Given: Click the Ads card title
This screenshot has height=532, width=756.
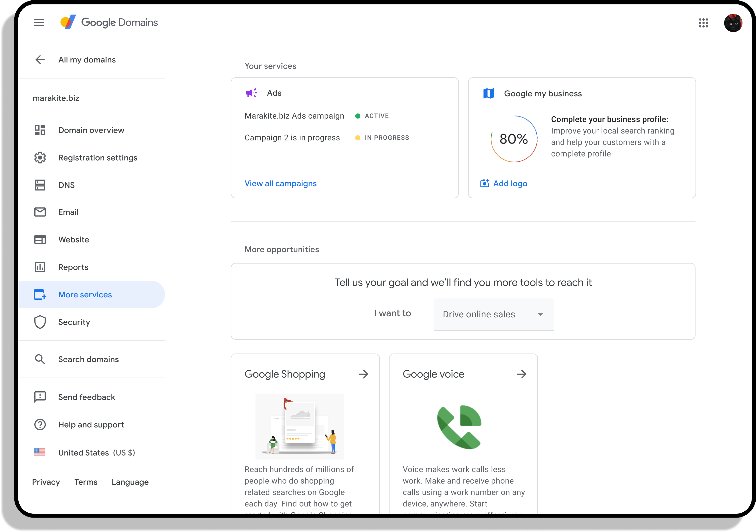Looking at the screenshot, I should (274, 93).
